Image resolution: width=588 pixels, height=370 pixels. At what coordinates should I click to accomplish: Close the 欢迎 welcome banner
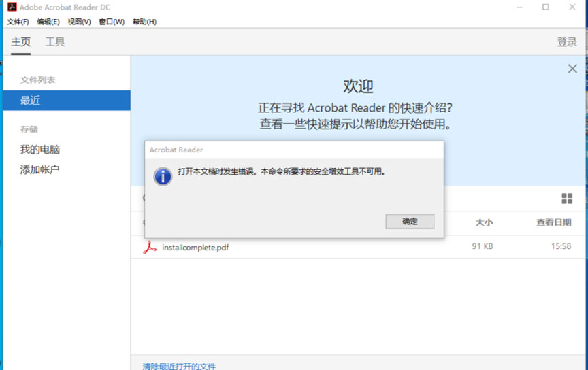pyautogui.click(x=572, y=69)
